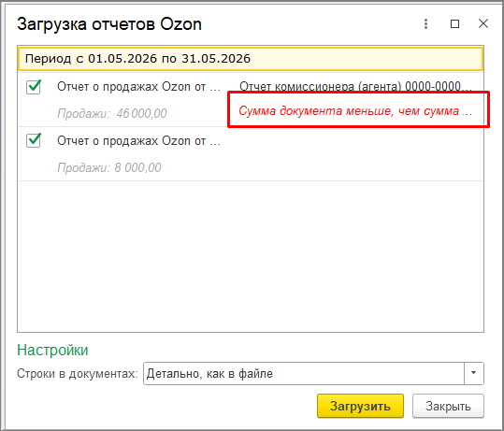Uncheck the report with Продажи 46 000,00

point(34,87)
